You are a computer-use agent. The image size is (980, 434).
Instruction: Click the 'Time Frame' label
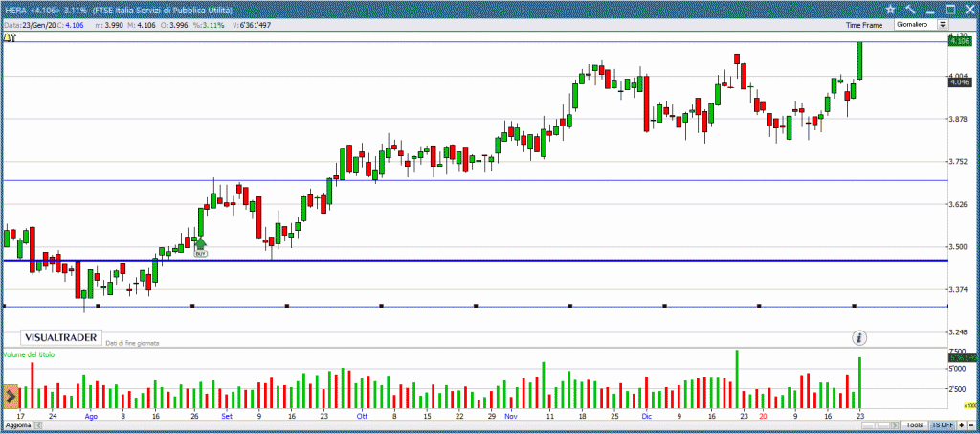864,25
